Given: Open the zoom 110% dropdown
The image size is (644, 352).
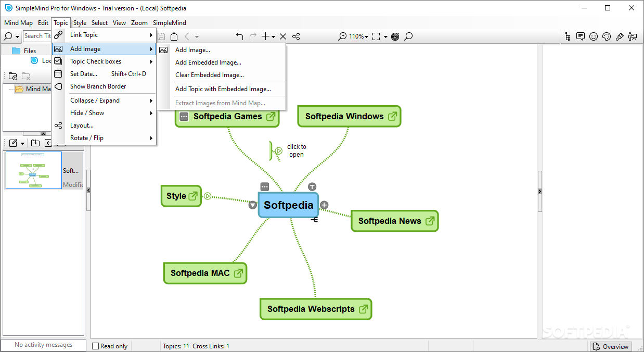Looking at the screenshot, I should (358, 36).
